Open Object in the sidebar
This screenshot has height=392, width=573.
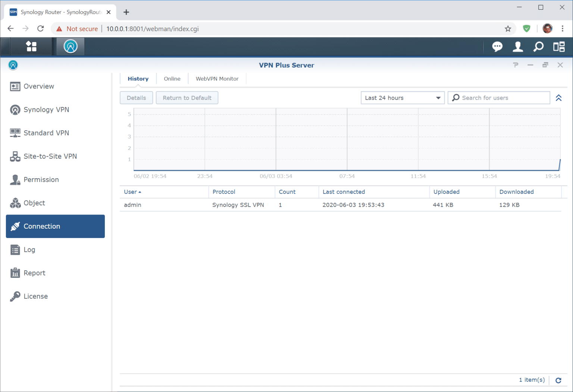(55, 203)
